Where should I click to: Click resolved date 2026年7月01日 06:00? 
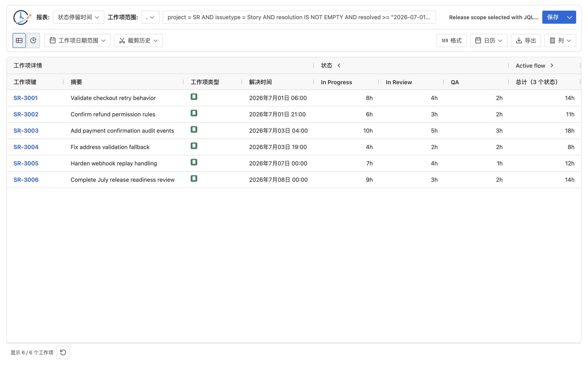(x=278, y=98)
